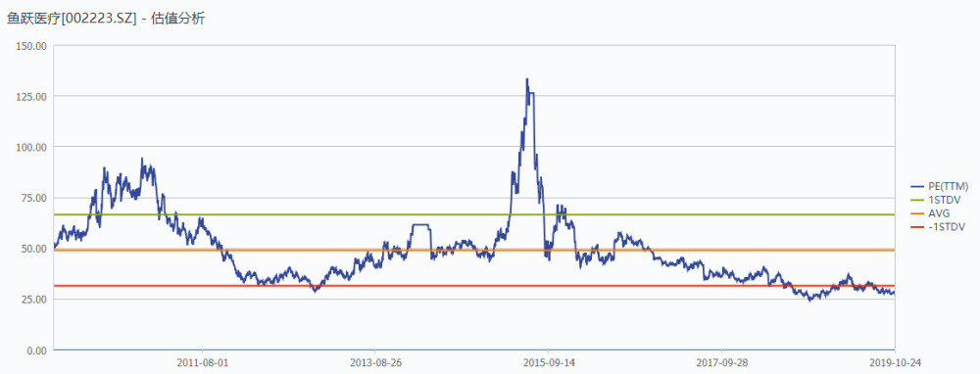Toggle the PE(TTM) legend series
980x374 pixels.
[x=940, y=186]
